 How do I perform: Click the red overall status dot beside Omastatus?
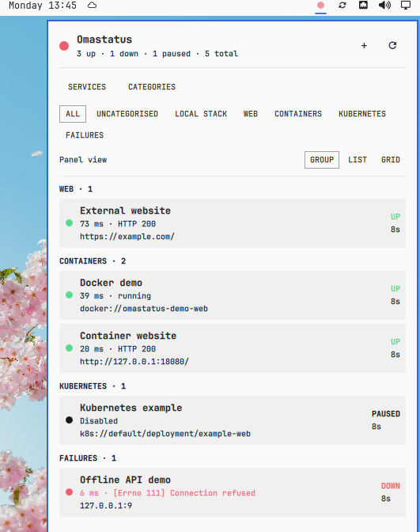(64, 46)
